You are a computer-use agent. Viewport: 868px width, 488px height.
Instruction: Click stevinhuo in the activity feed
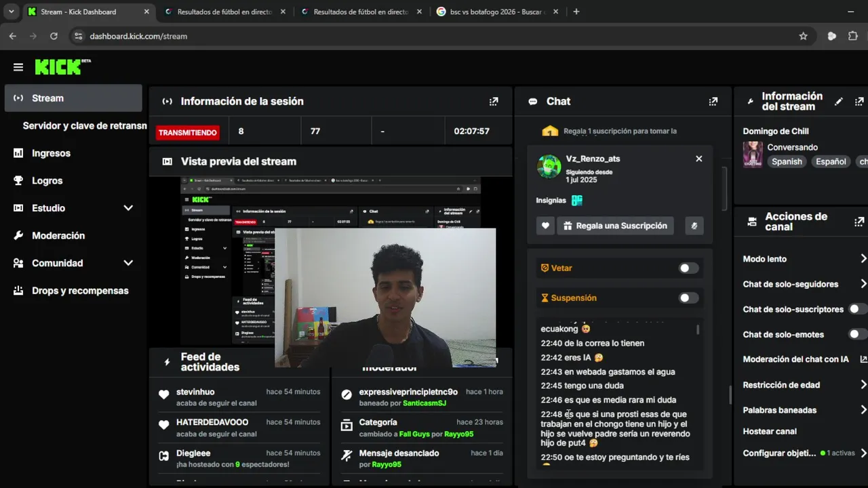195,392
